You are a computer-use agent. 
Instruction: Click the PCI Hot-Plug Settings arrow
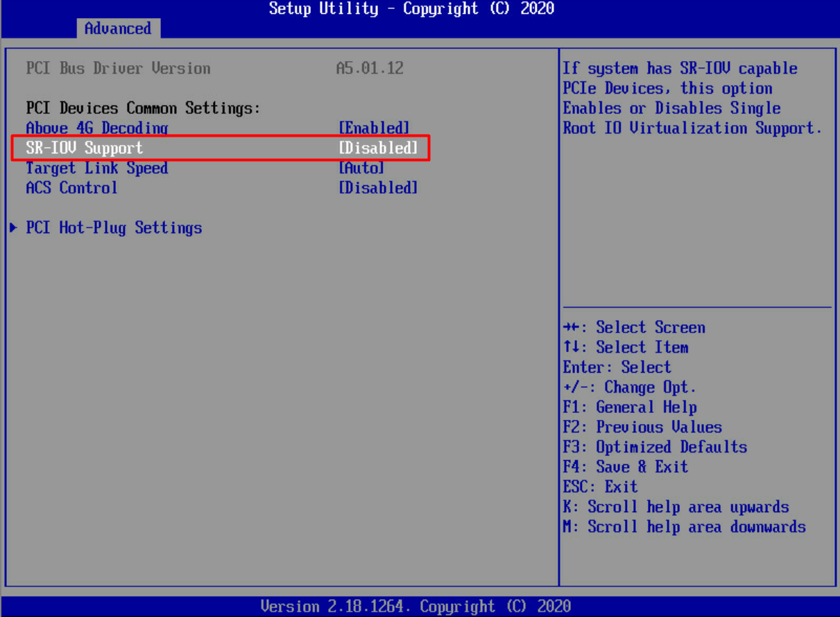(14, 228)
